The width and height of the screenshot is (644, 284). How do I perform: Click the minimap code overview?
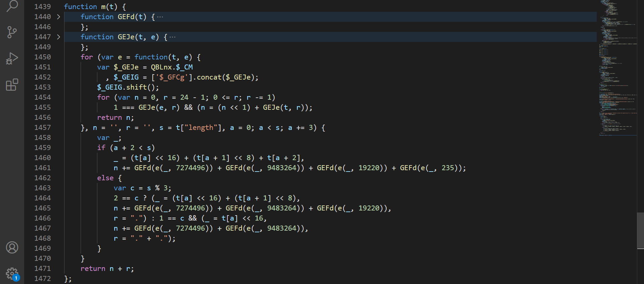(x=618, y=67)
